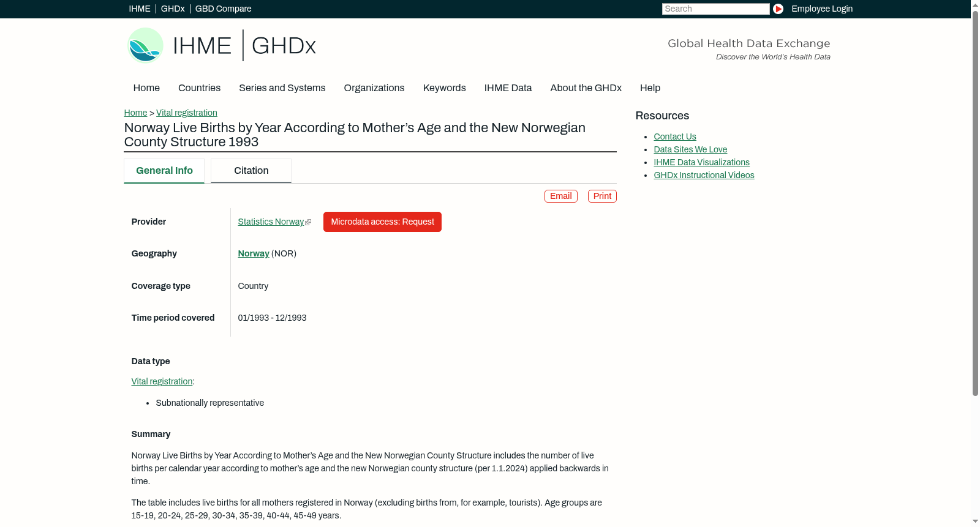Viewport: 980px width, 527px height.
Task: Open the IHME link in top bar
Action: (140, 9)
